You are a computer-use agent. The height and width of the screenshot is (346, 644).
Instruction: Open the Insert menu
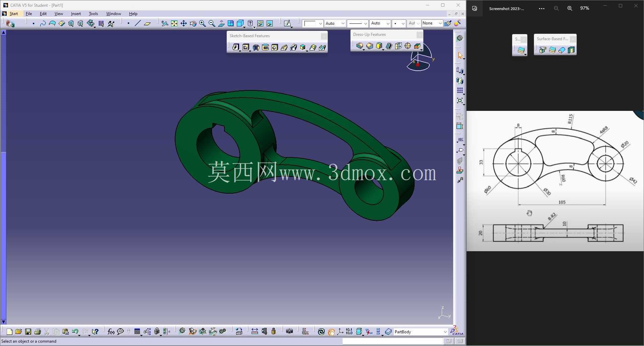point(76,14)
